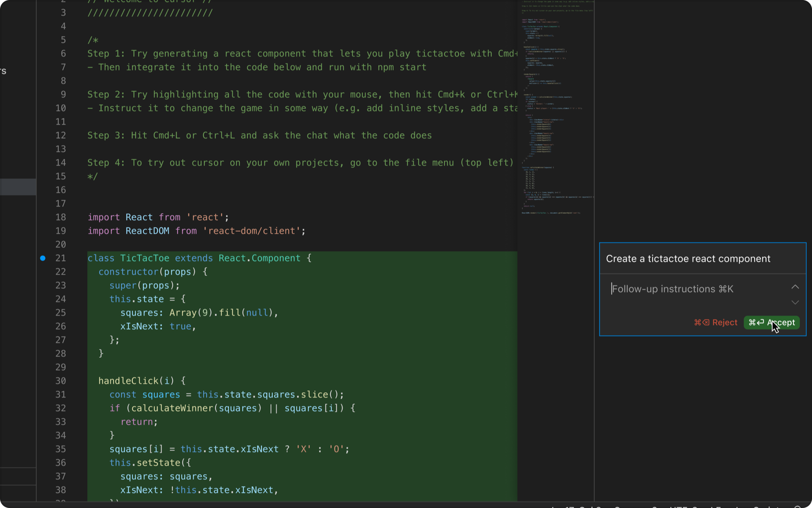
Task: Click 'Step 4: To try out cursor' comment
Action: click(x=301, y=163)
